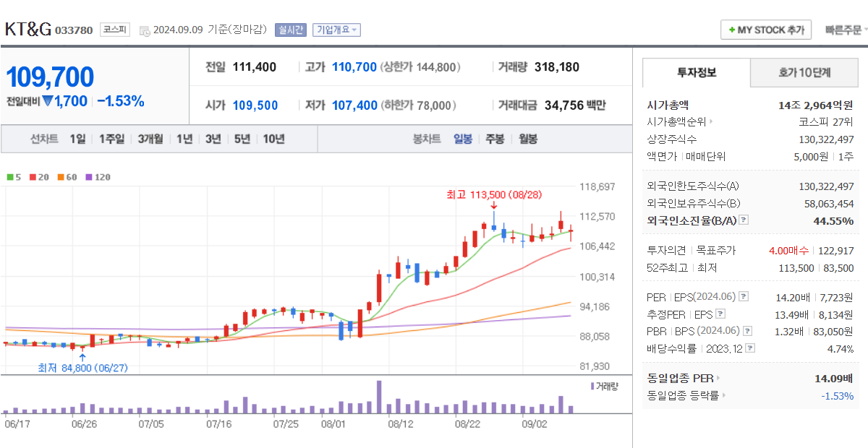Toggle the purple 120-day moving average legend

tap(98, 176)
